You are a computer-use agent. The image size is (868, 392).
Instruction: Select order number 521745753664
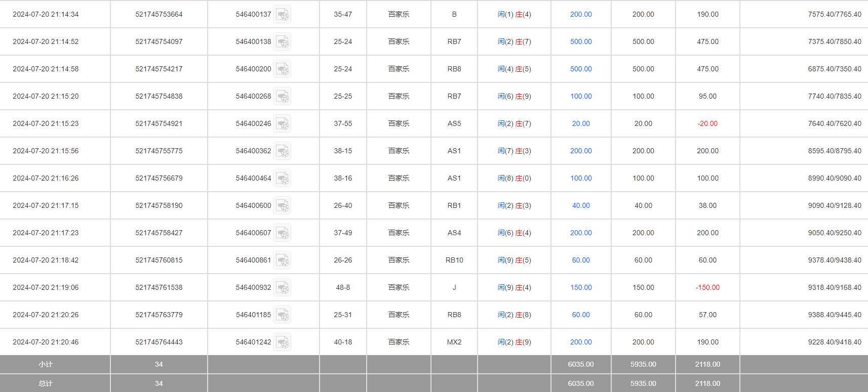pyautogui.click(x=159, y=15)
